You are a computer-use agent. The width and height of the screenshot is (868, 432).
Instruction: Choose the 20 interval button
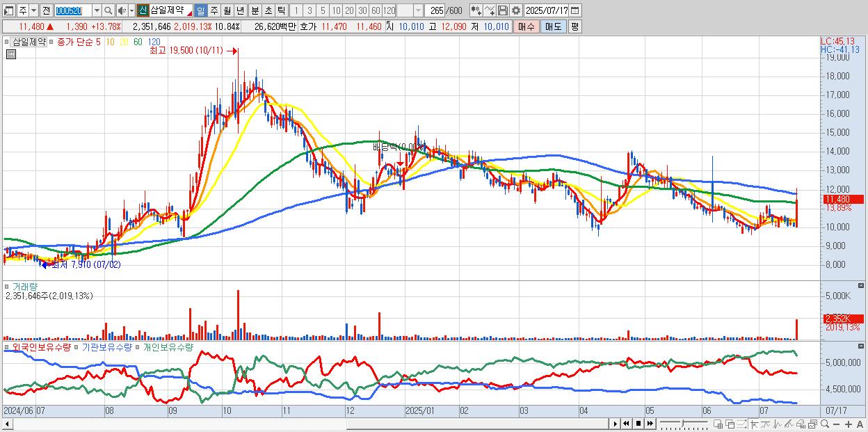point(349,10)
